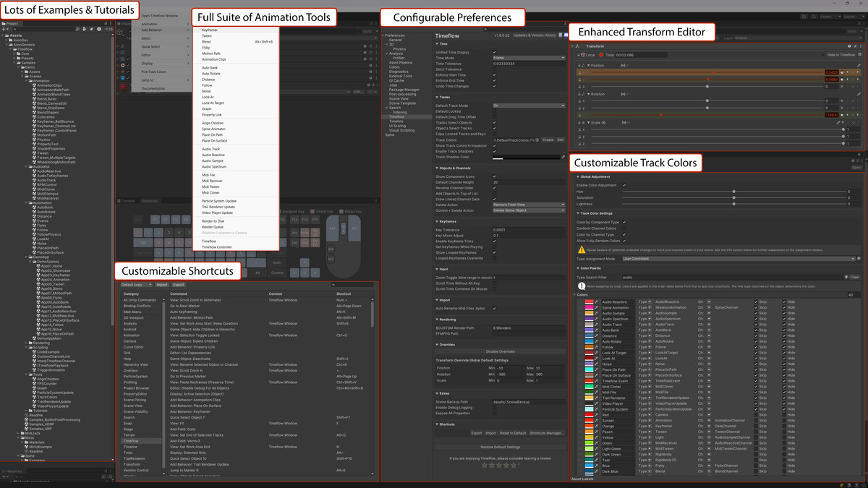Click the Disable Overrides button

[x=500, y=351]
